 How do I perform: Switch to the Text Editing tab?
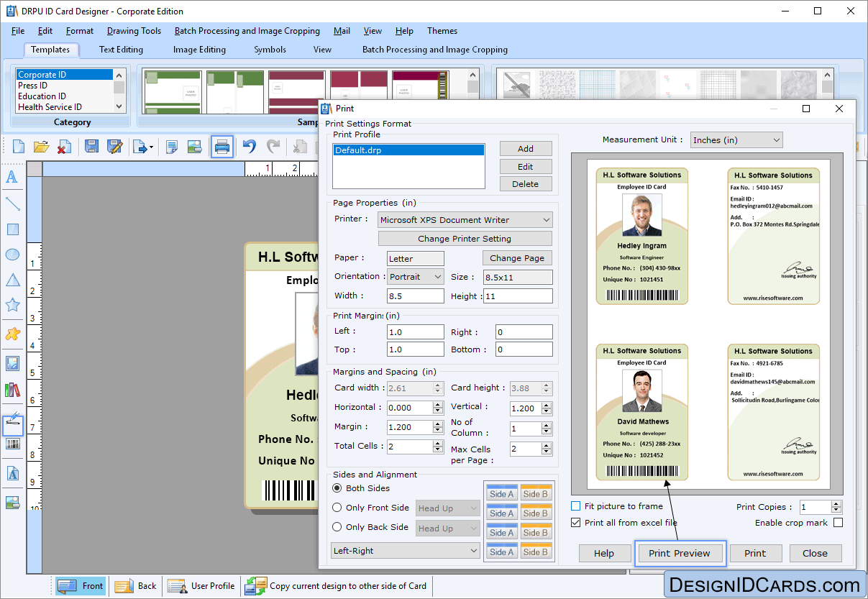point(121,50)
